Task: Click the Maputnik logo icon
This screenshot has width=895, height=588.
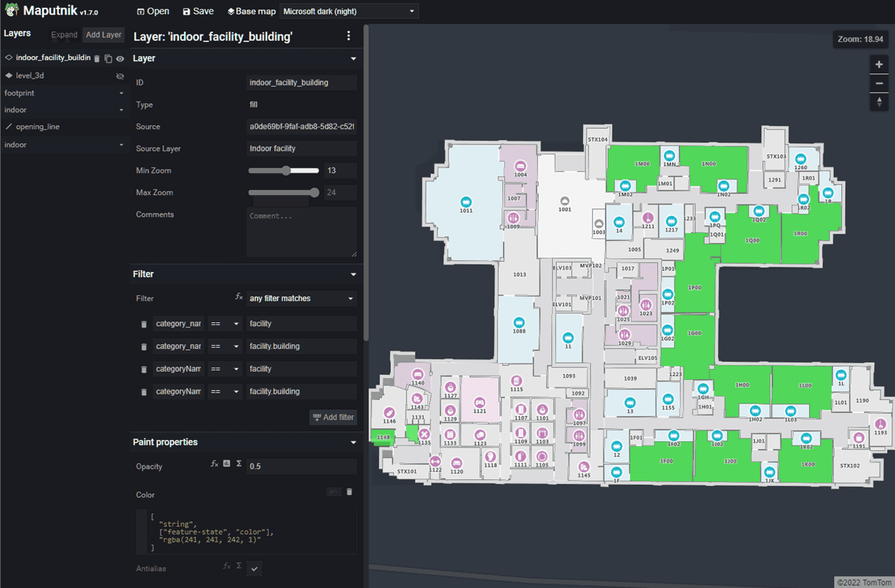Action: [x=12, y=10]
